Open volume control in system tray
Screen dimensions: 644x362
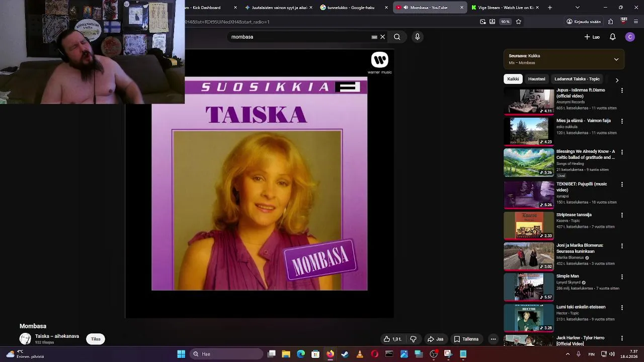[x=612, y=354]
